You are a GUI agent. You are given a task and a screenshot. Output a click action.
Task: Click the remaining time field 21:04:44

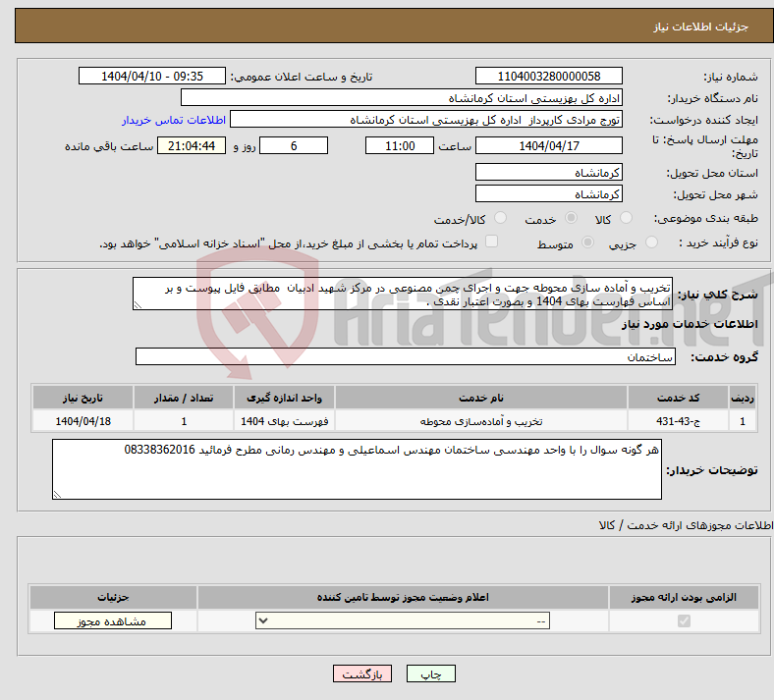[x=192, y=145]
